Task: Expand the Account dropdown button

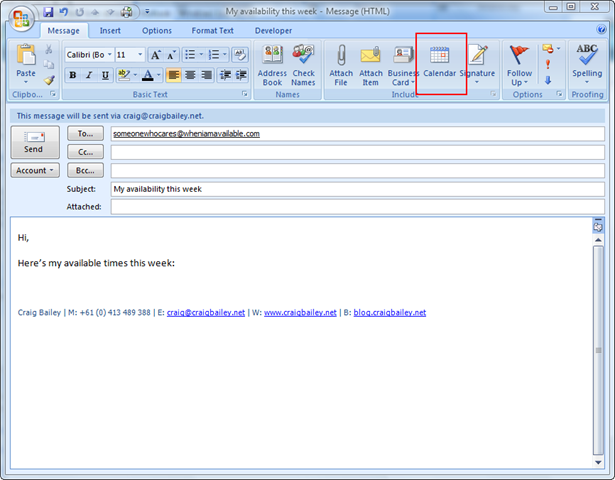Action: pyautogui.click(x=34, y=170)
